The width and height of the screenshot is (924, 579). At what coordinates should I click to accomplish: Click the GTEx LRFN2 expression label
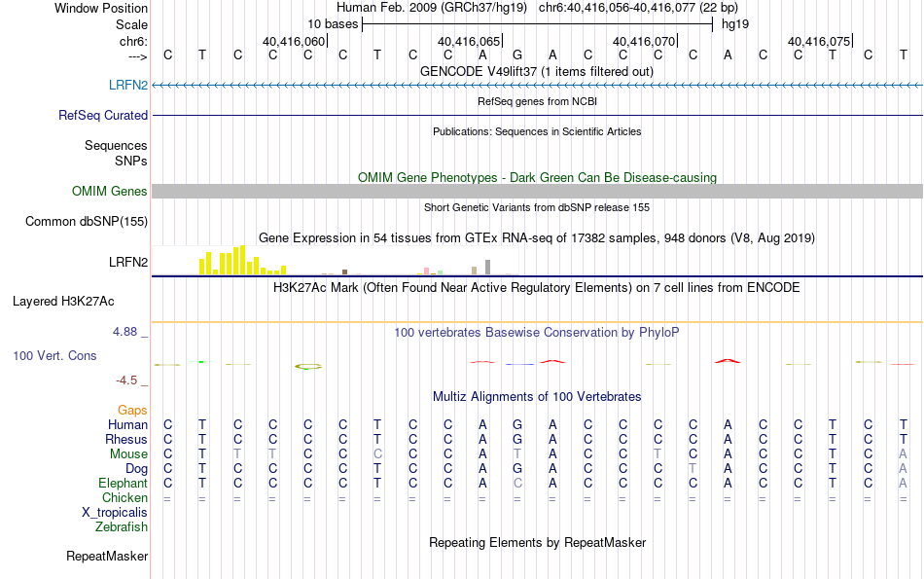(127, 262)
